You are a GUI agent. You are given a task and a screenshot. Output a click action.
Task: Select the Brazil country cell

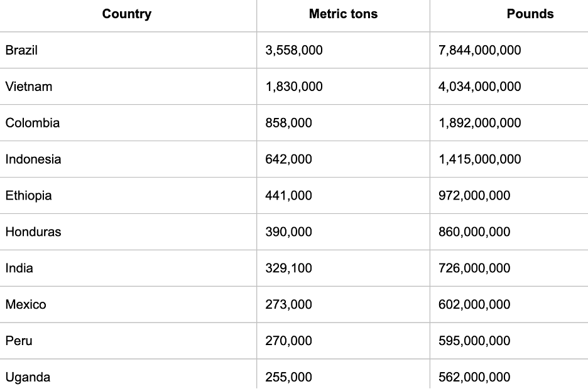pyautogui.click(x=21, y=50)
